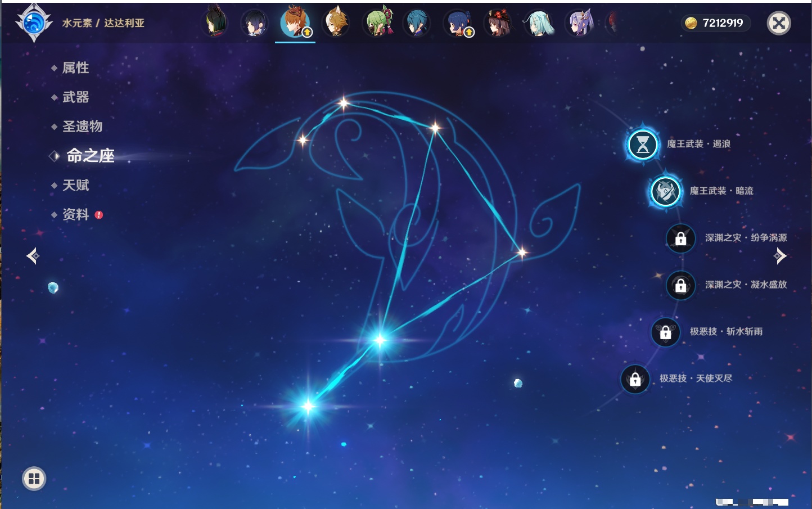Click the Mora coin balance 7212919
The width and height of the screenshot is (812, 509).
(716, 23)
